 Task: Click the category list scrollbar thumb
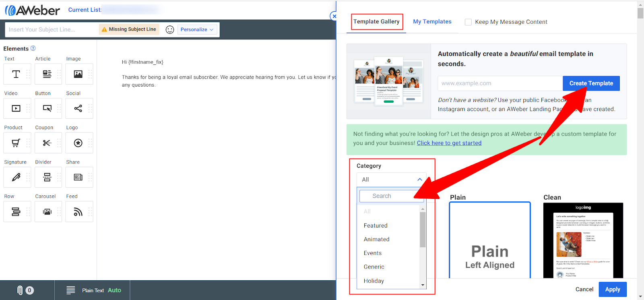click(x=423, y=230)
